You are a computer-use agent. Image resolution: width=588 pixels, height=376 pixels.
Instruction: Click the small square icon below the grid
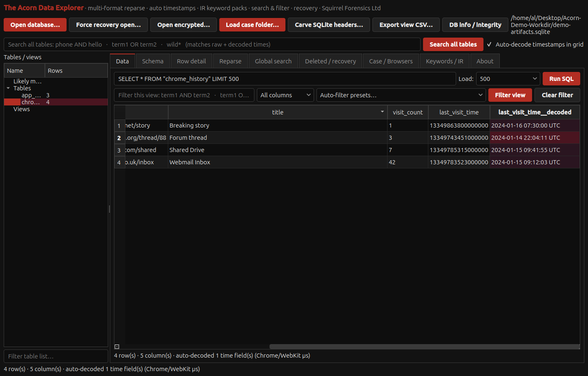pos(117,347)
